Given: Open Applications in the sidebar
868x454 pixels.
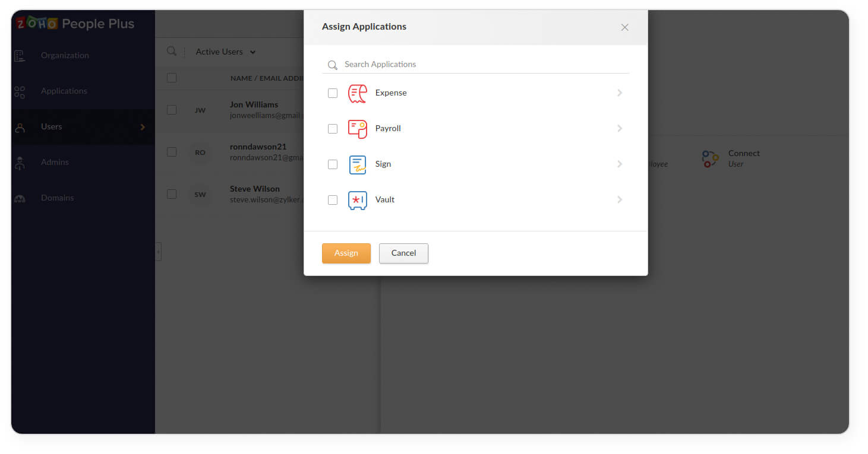Looking at the screenshot, I should (x=64, y=91).
